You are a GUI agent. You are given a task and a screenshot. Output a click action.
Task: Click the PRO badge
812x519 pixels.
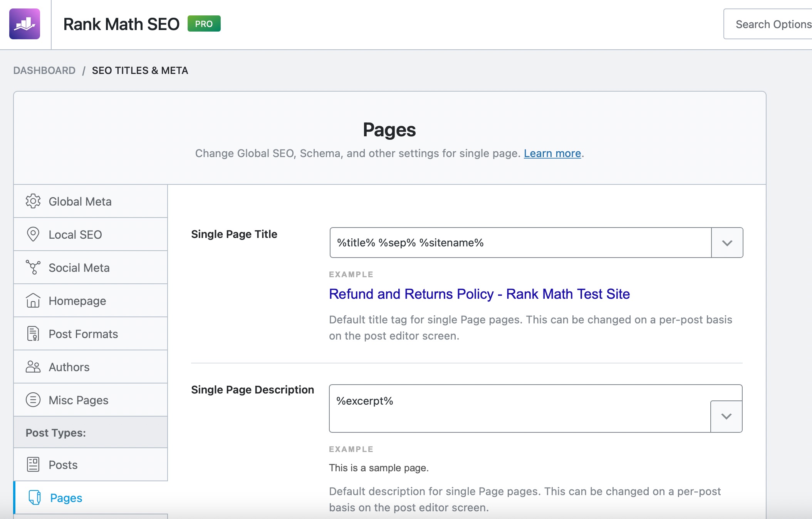(204, 23)
